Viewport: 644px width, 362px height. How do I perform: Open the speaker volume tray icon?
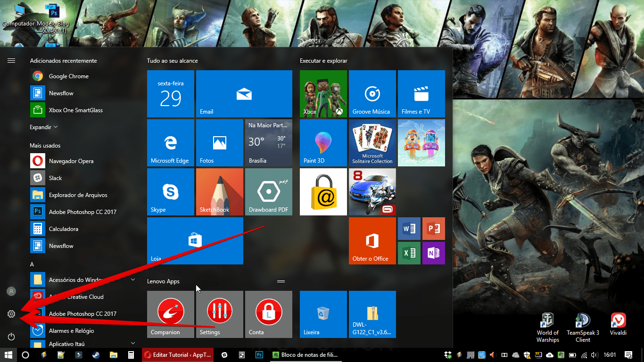coord(595,354)
